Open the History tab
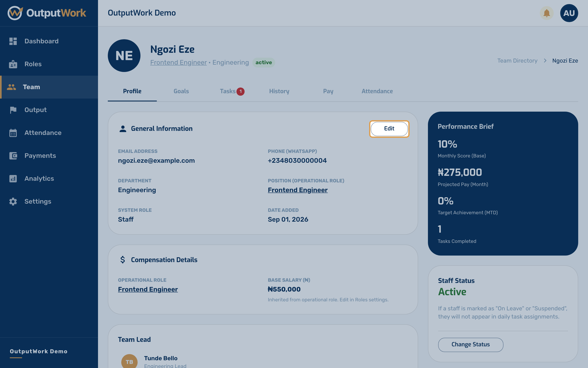Image resolution: width=588 pixels, height=368 pixels. [x=279, y=91]
